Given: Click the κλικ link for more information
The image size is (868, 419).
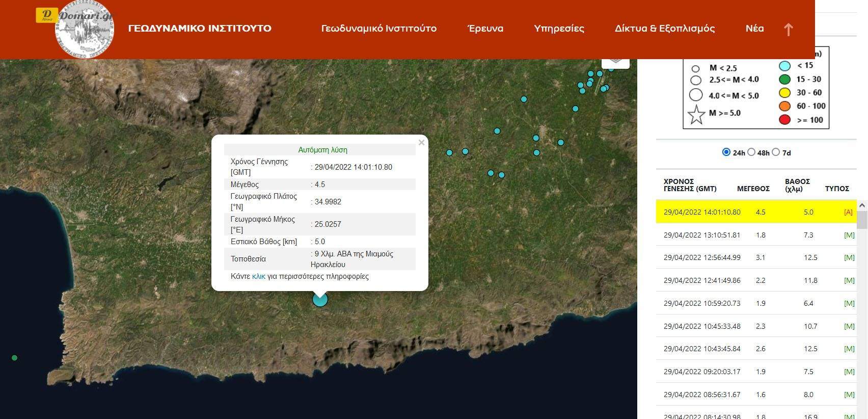Looking at the screenshot, I should pyautogui.click(x=259, y=276).
